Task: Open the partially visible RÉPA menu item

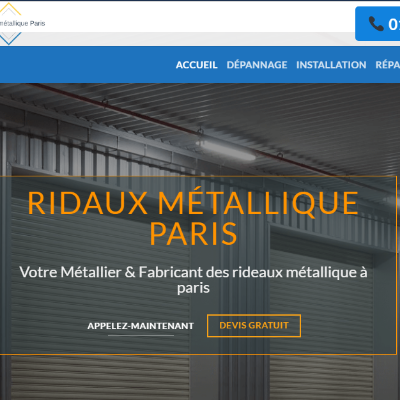Action: point(388,65)
